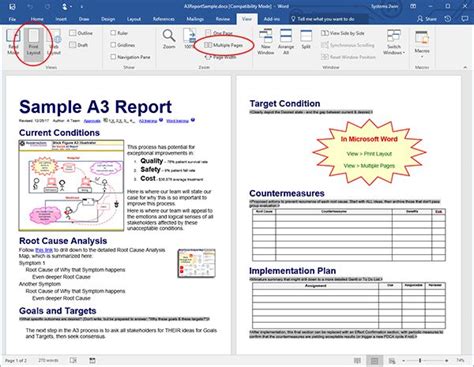The image size is (474, 367).
Task: Click the 74% zoom level
Action: tap(460, 361)
